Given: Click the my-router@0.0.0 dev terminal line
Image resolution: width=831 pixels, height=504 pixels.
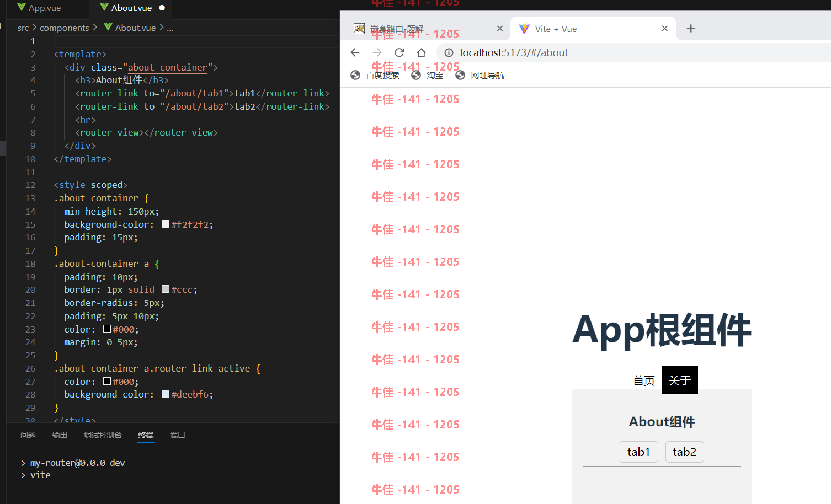Looking at the screenshot, I should click(x=78, y=463).
